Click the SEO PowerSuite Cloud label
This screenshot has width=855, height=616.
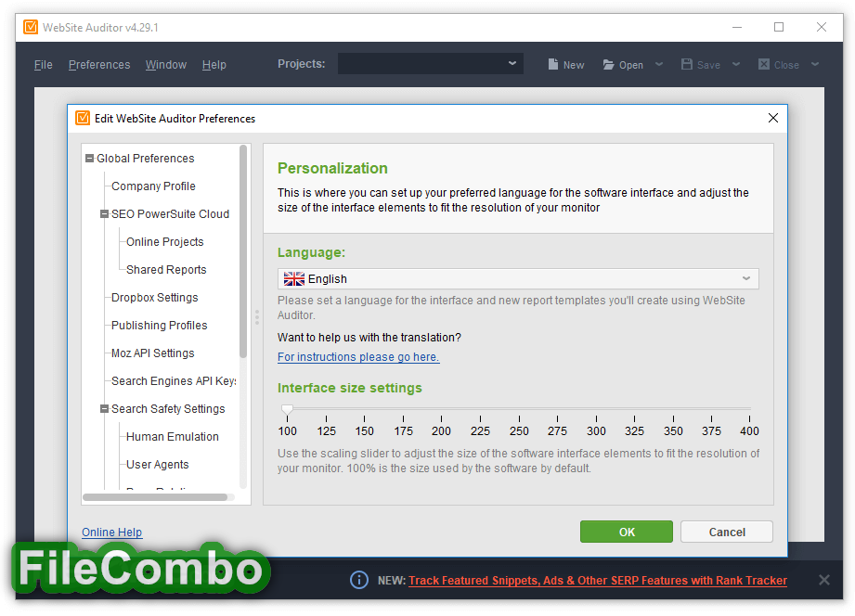[x=170, y=213]
